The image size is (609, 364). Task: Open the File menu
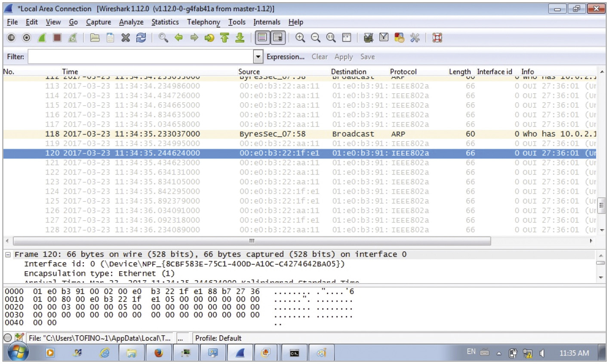(x=12, y=22)
